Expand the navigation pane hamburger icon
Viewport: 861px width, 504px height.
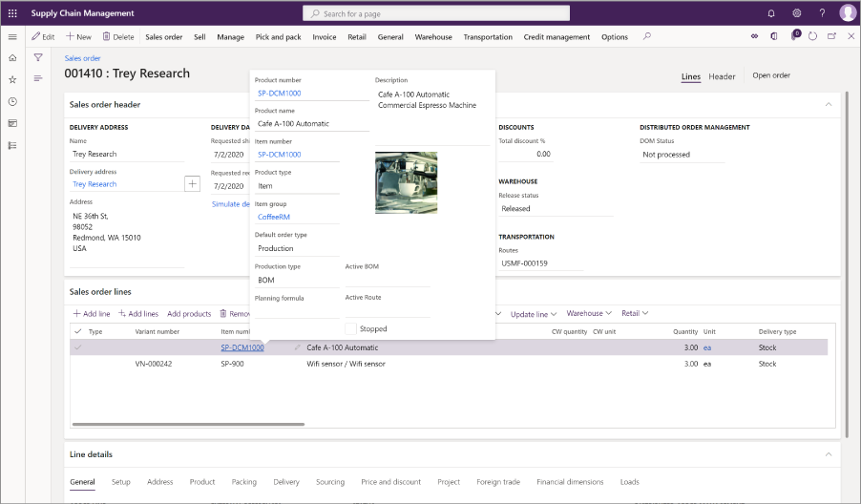click(x=12, y=37)
